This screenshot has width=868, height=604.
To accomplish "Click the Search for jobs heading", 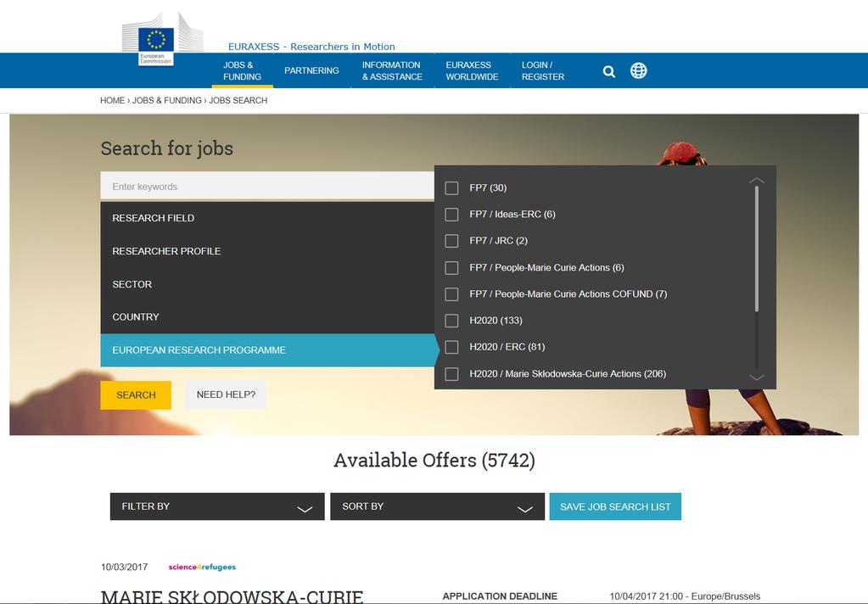I will click(x=166, y=148).
